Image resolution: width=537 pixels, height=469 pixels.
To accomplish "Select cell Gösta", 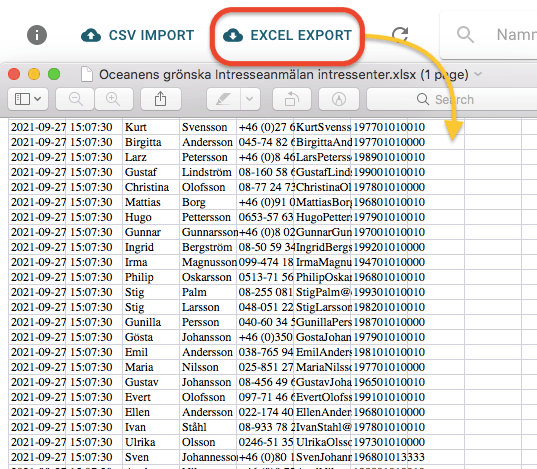I will point(151,337).
